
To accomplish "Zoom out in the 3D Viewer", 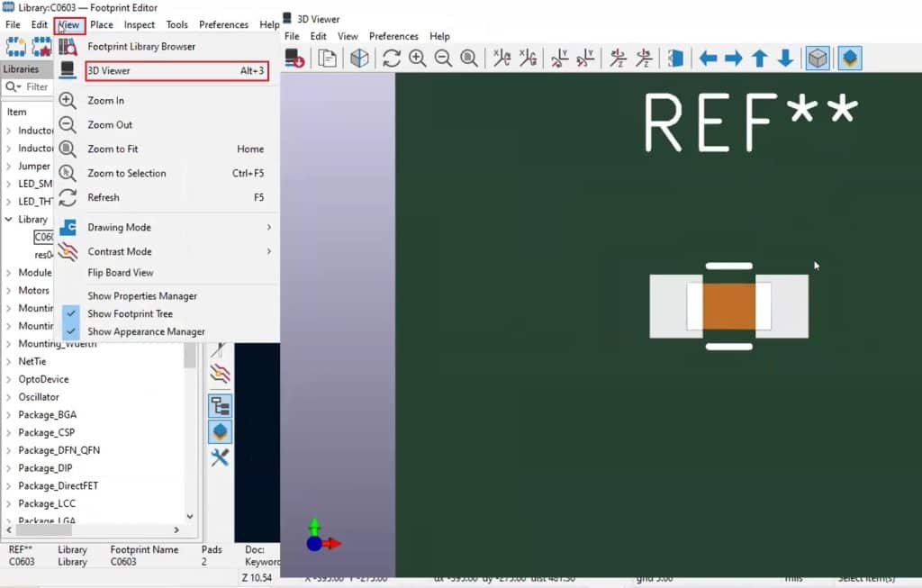I will pyautogui.click(x=443, y=58).
